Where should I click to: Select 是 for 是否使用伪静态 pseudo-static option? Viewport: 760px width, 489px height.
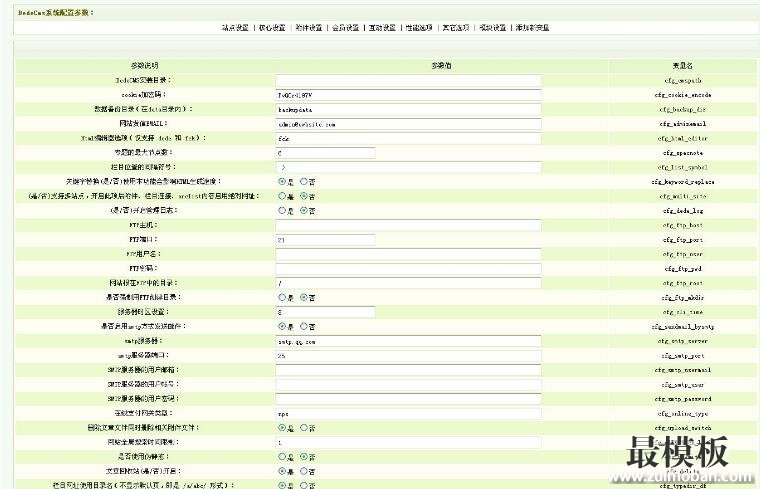coord(282,457)
